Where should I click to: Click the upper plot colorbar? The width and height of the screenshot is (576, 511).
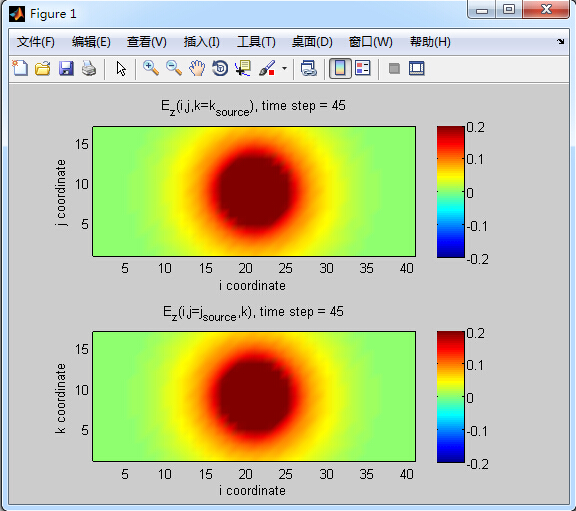coord(451,192)
